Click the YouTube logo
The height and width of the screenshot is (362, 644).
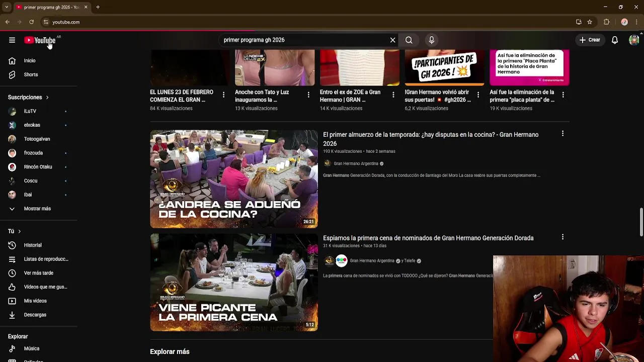[40, 40]
